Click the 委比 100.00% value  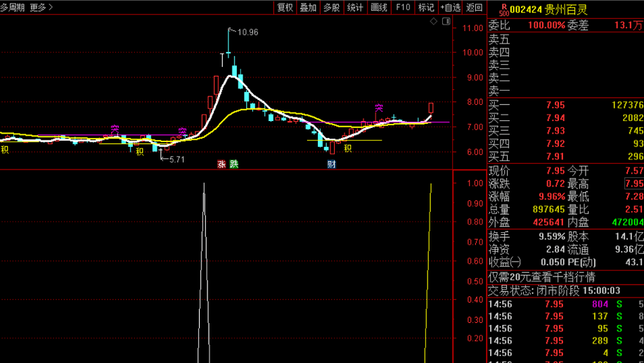546,25
